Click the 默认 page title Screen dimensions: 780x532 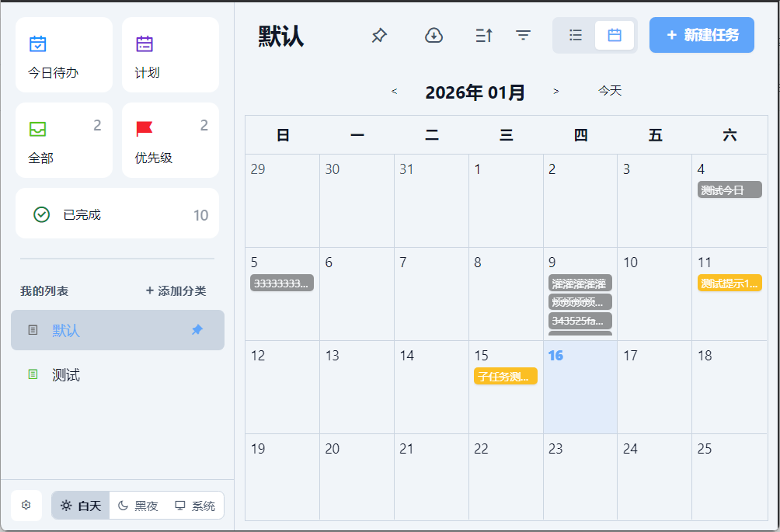(x=280, y=36)
